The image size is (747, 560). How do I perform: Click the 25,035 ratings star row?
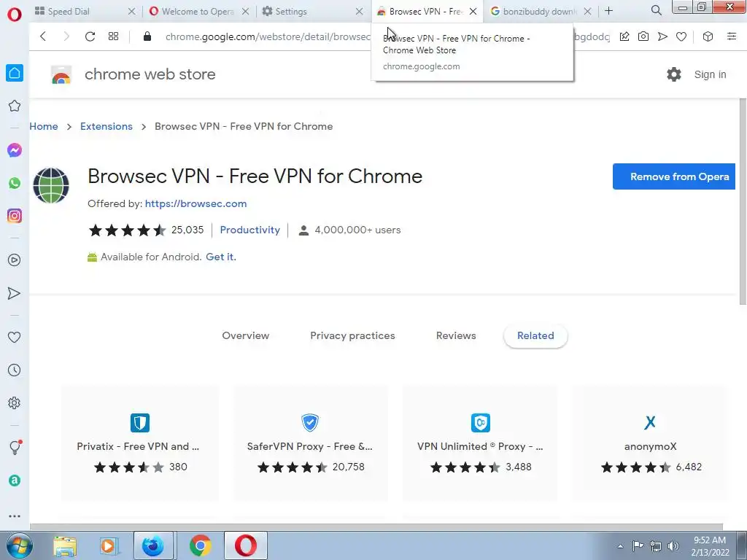coord(146,230)
